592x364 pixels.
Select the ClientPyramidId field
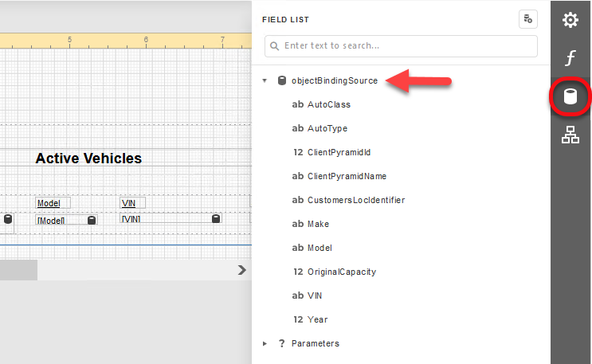[339, 152]
